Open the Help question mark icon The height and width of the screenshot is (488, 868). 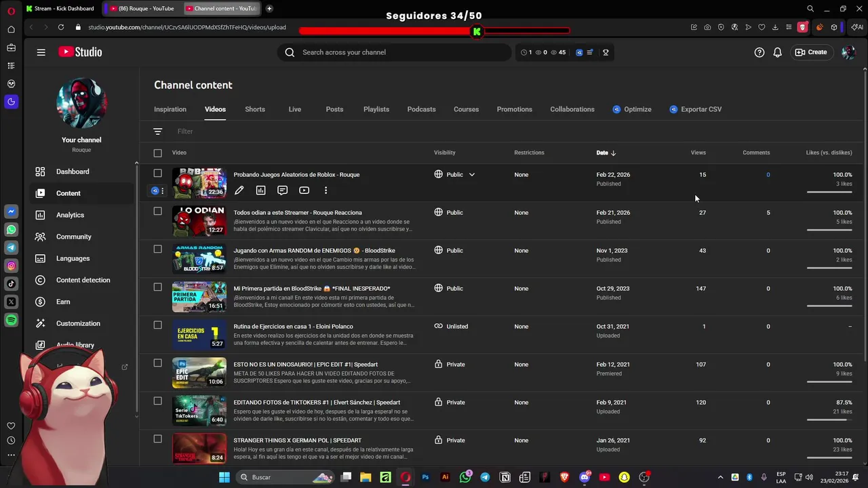click(x=759, y=52)
